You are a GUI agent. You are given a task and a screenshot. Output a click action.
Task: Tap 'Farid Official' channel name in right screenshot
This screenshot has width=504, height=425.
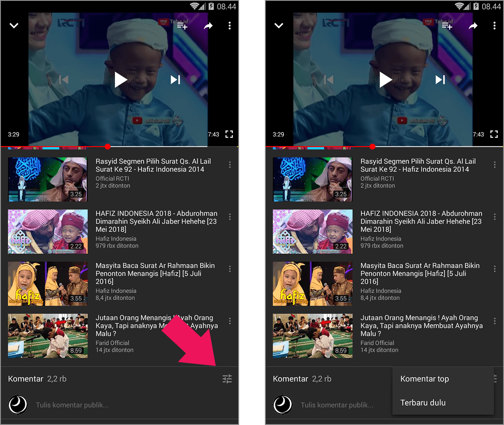click(x=377, y=343)
